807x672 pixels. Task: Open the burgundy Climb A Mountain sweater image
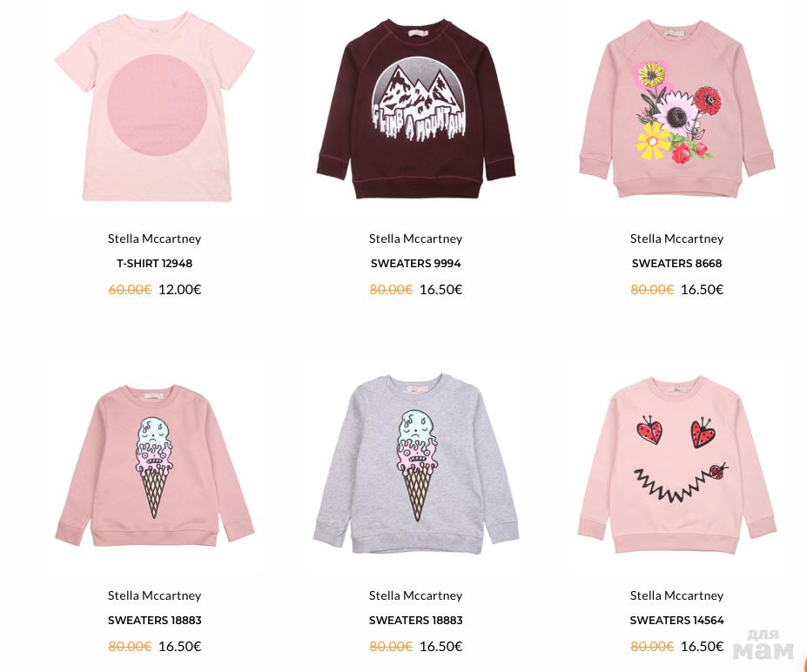pos(416,110)
